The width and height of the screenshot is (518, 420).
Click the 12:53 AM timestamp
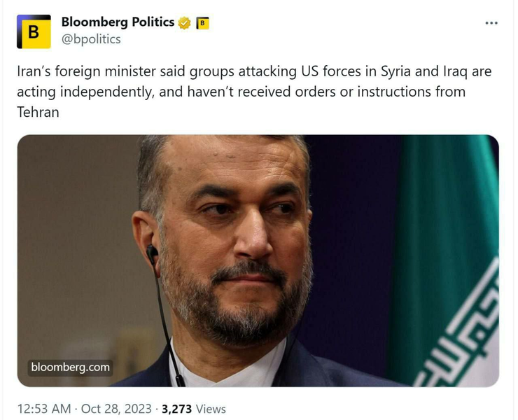click(43, 409)
